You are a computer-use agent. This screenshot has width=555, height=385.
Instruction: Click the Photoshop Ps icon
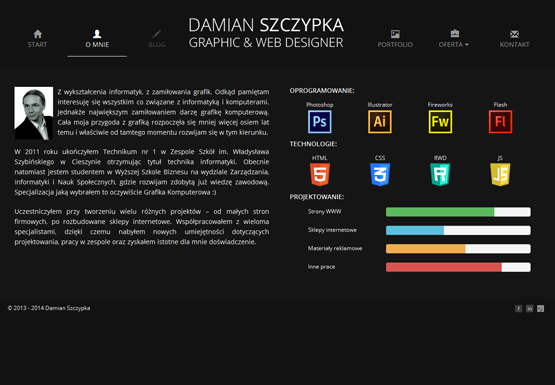320,122
